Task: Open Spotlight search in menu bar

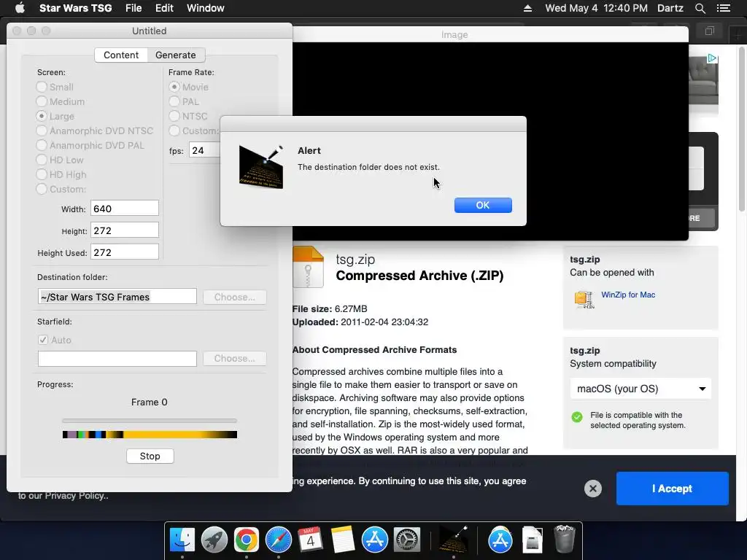Action: (x=700, y=8)
